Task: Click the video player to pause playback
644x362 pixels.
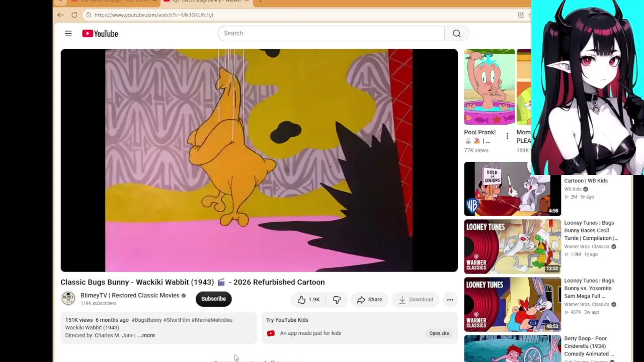Action: coord(259,160)
